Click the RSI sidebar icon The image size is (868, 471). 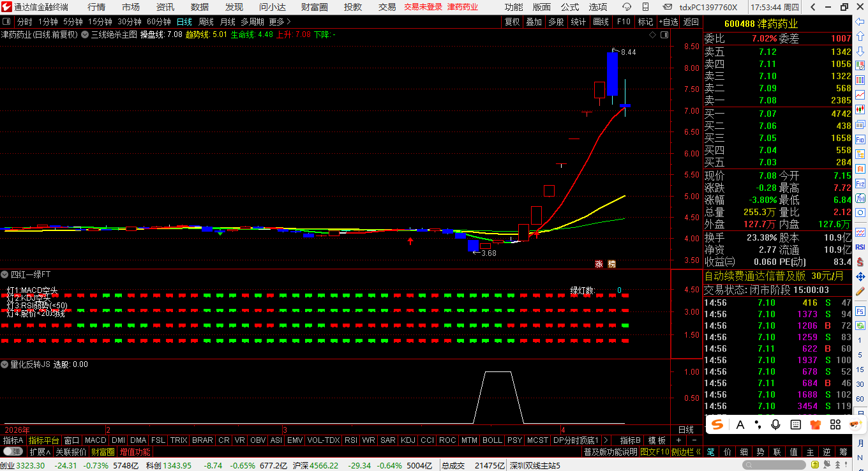tap(860, 246)
